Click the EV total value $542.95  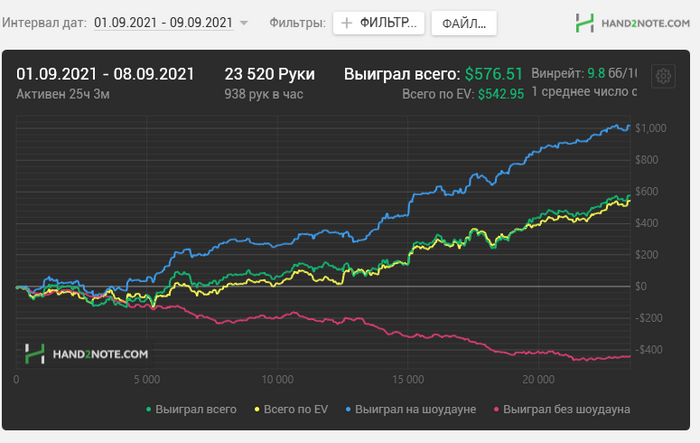501,94
